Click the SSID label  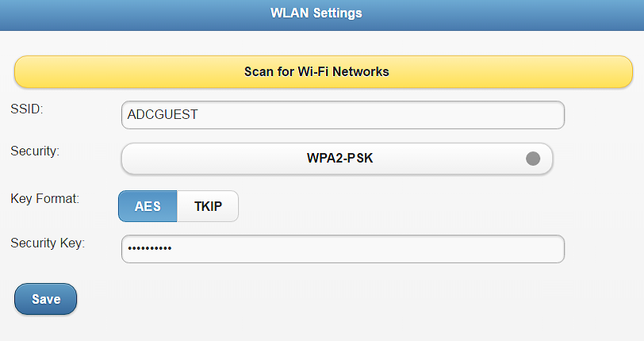pyautogui.click(x=26, y=109)
